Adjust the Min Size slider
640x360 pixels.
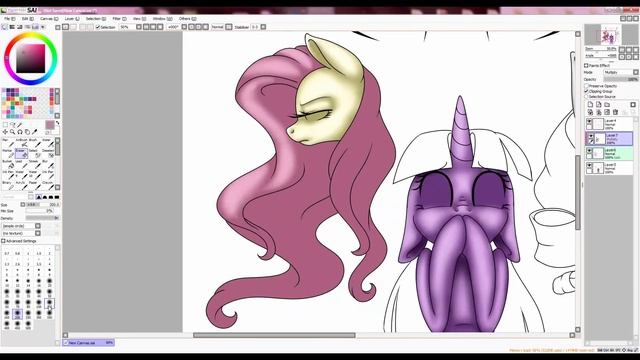39,211
